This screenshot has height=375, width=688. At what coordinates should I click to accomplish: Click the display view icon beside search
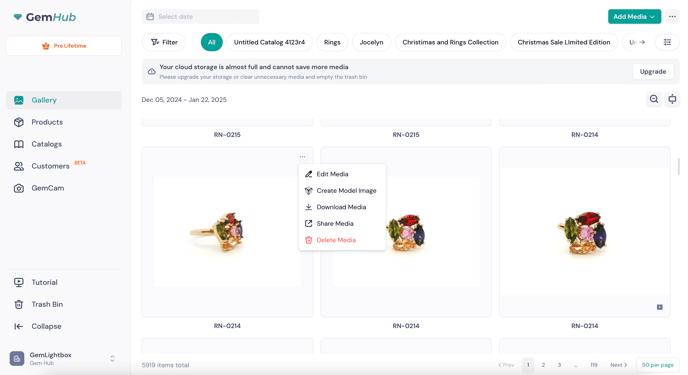coord(672,99)
